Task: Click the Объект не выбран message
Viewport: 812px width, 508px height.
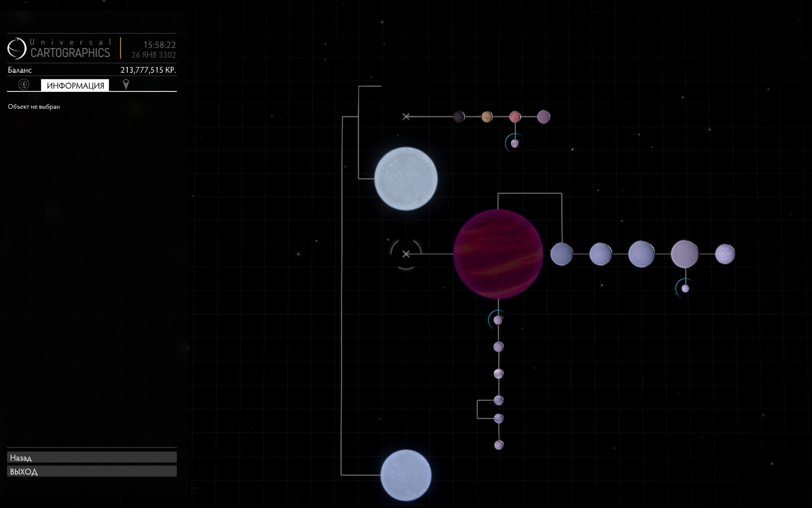Action: click(x=34, y=107)
